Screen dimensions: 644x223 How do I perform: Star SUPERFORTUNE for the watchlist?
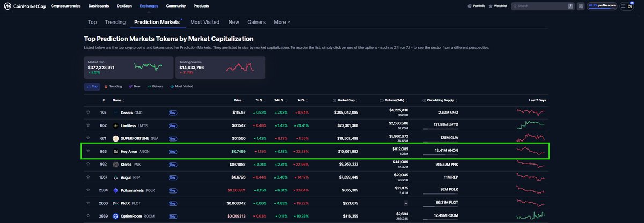[88, 138]
